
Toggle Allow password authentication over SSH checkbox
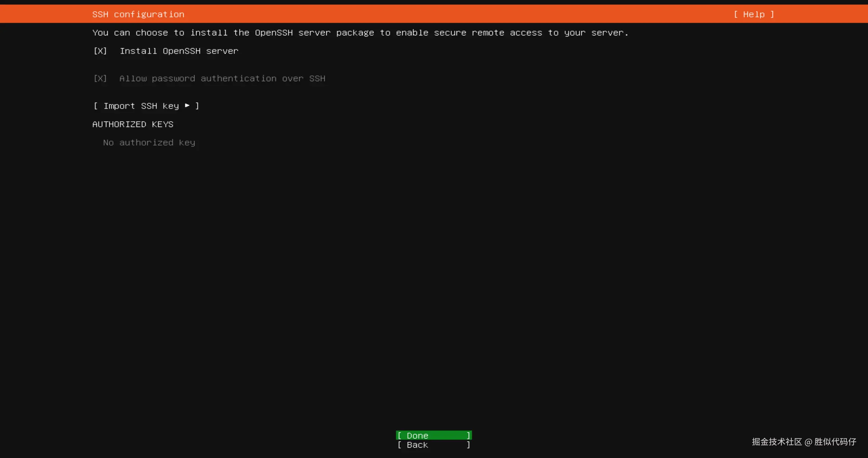click(100, 78)
